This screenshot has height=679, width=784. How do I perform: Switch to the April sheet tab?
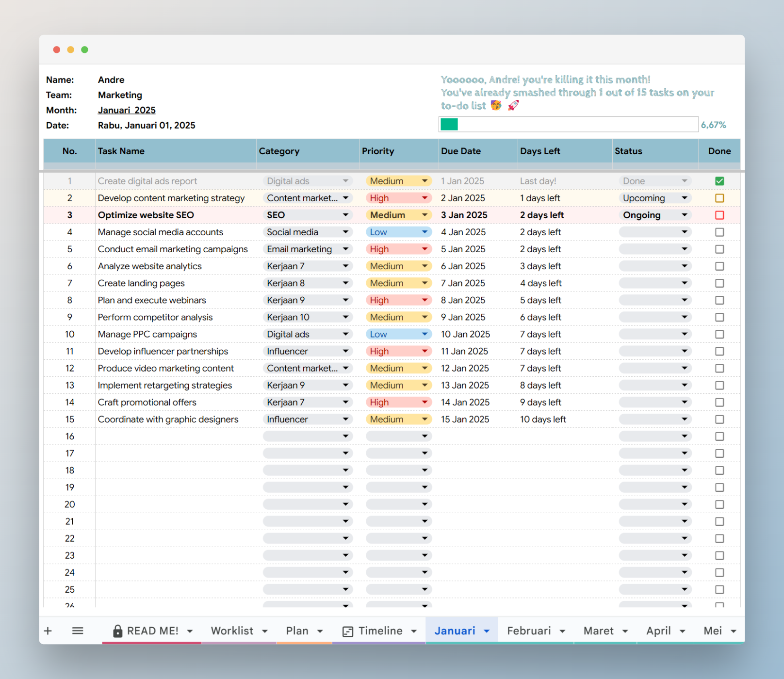pyautogui.click(x=658, y=631)
